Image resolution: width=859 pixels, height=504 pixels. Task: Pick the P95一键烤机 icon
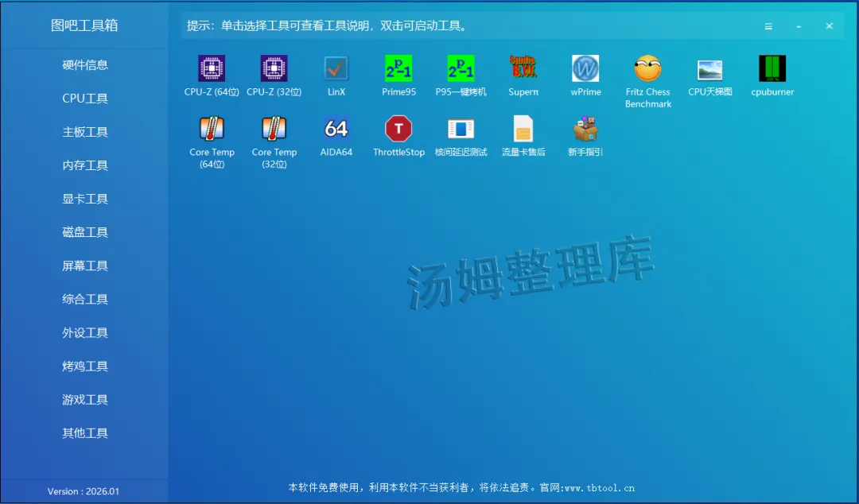[461, 68]
